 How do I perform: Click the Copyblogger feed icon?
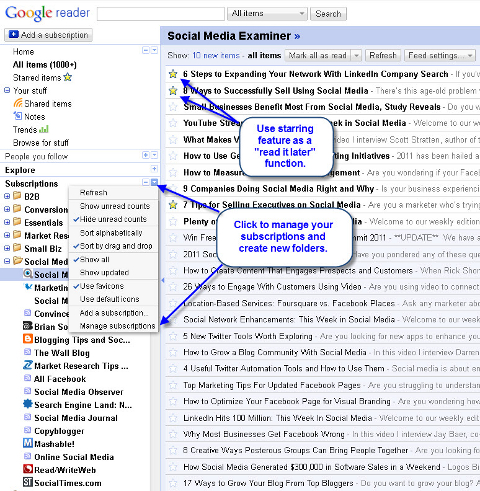tap(28, 430)
